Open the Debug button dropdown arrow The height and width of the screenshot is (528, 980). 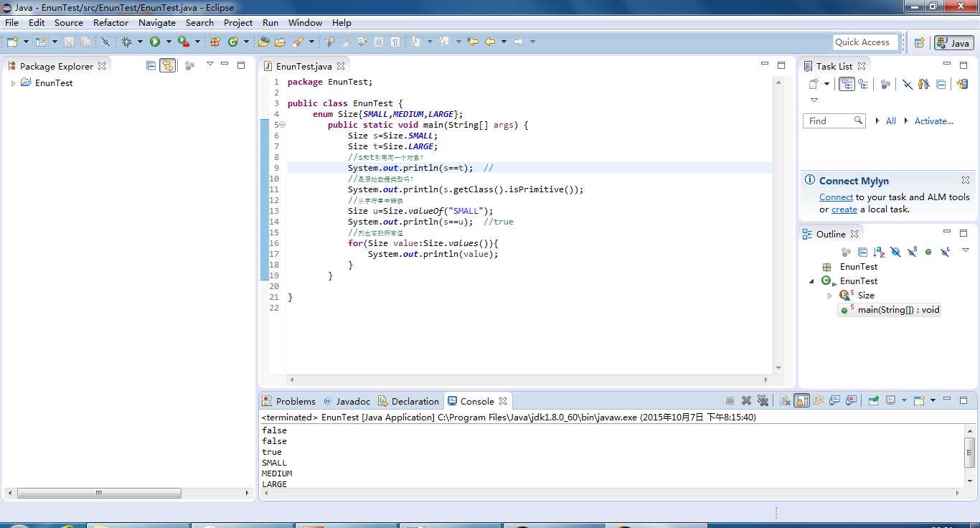click(x=140, y=42)
